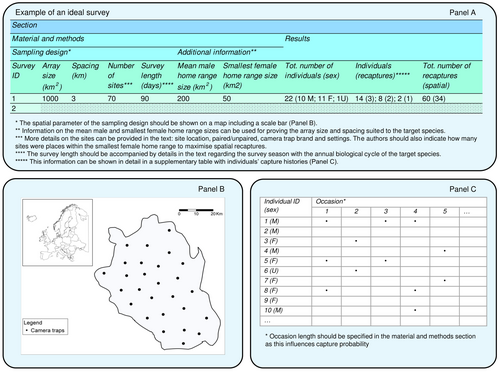Click the 'Material and methods' header
500x372 pixels.
tap(48, 39)
